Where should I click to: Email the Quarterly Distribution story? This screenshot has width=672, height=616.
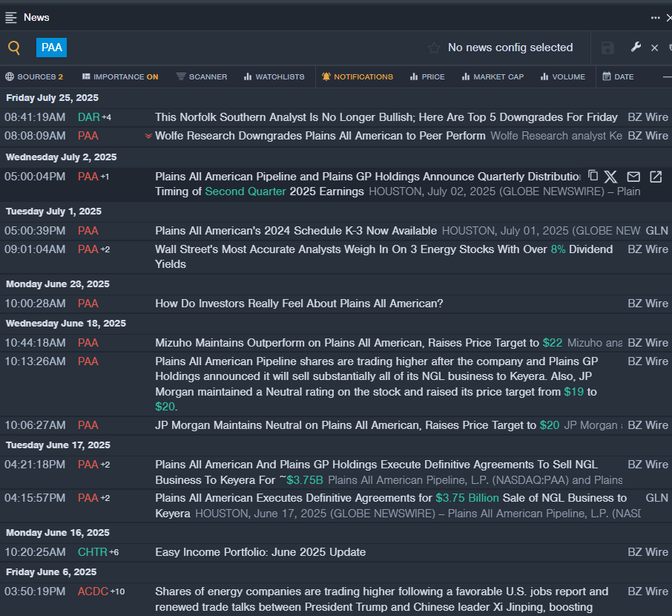pos(633,177)
